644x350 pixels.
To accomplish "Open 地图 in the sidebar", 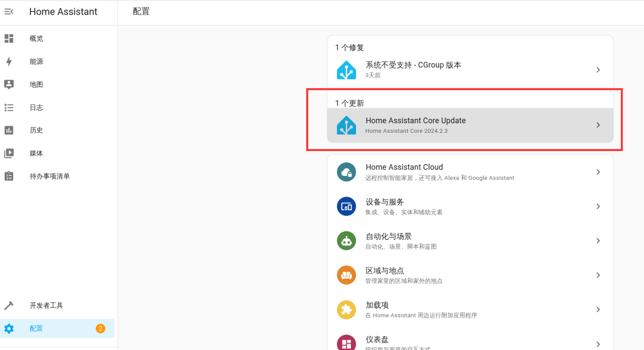I will tap(57, 84).
